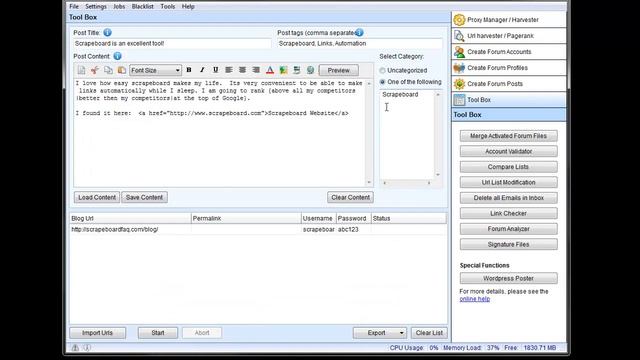640x360 pixels.
Task: Click the Permalink column header
Action: coord(246,218)
